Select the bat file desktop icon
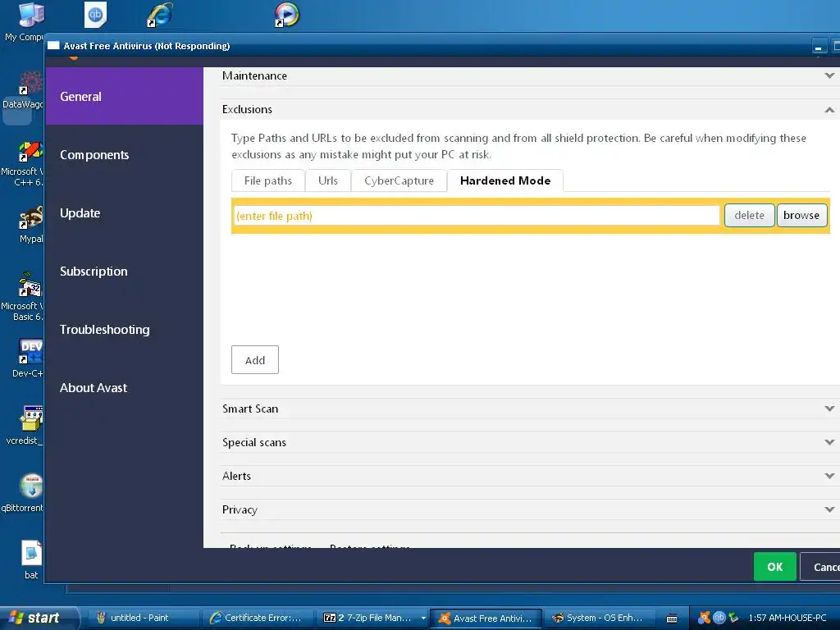Screen dimensions: 840x630 tap(31, 559)
